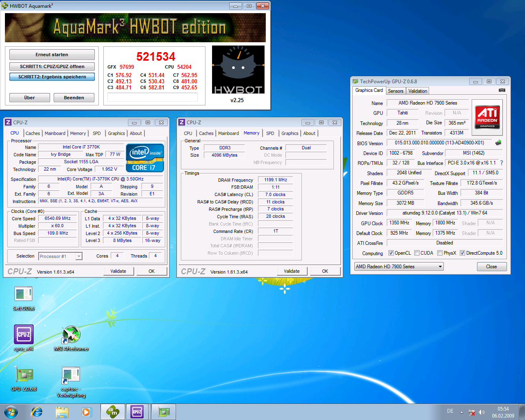
Task: Click the BIOS Version field value
Action: (x=440, y=143)
